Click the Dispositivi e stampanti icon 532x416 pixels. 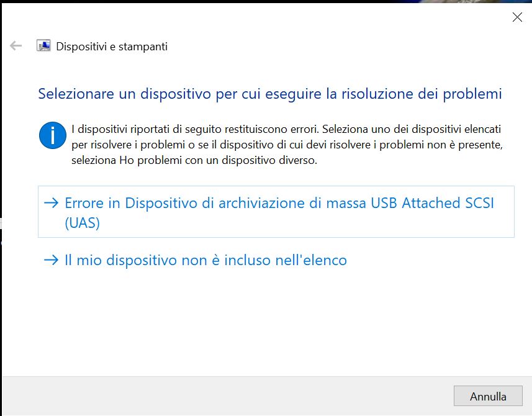click(43, 45)
